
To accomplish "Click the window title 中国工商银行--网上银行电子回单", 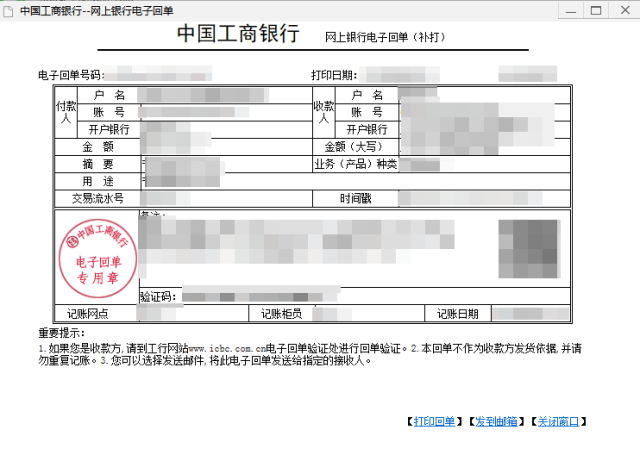I will 97,11.
